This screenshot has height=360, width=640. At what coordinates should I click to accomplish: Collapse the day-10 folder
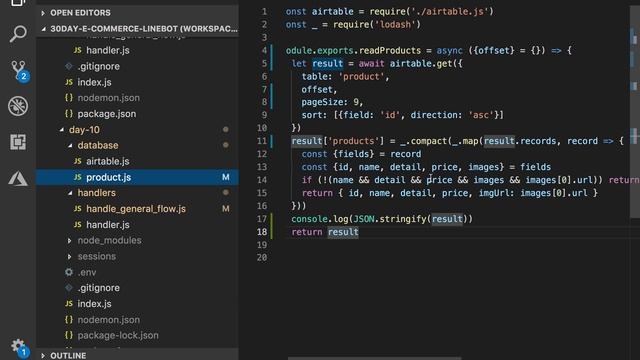click(x=62, y=130)
